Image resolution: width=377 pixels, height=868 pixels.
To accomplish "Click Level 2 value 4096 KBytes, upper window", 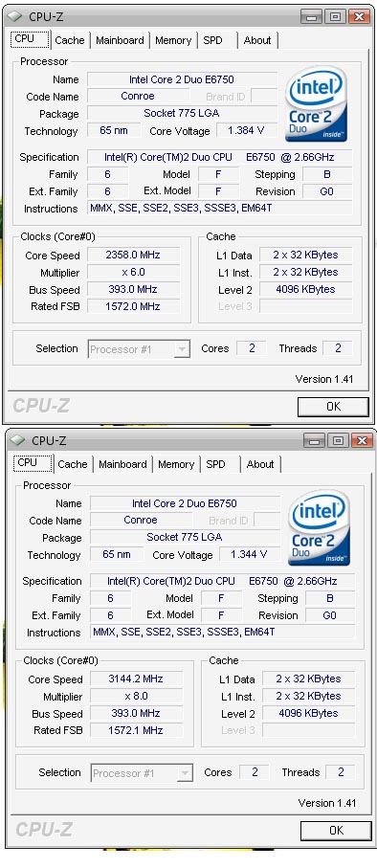I will tap(305, 290).
